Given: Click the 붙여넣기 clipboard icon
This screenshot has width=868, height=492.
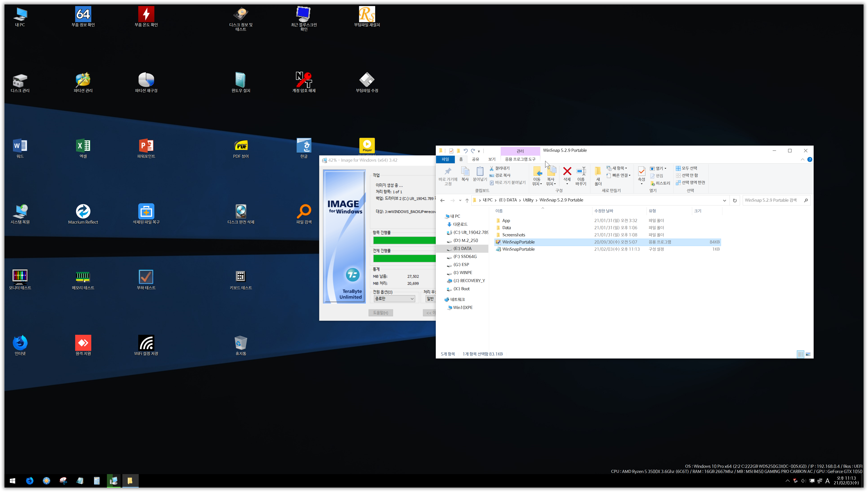Looking at the screenshot, I should coord(480,174).
